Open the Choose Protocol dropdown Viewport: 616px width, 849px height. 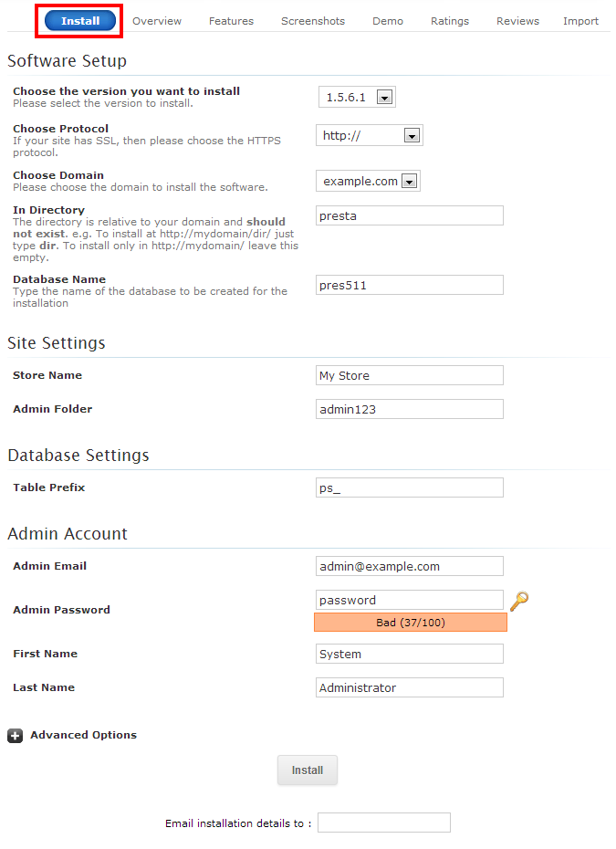coord(370,135)
